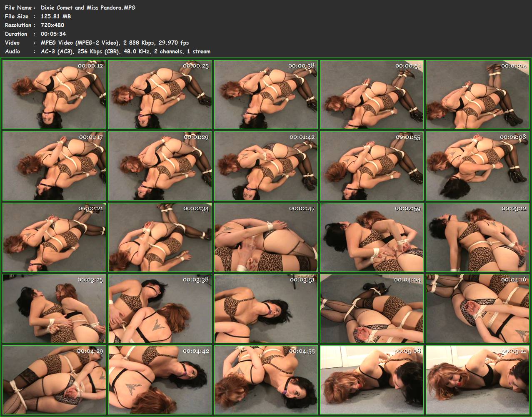Select the thumbnail at 00:03:12
The height and width of the screenshot is (417, 532).
[477, 237]
